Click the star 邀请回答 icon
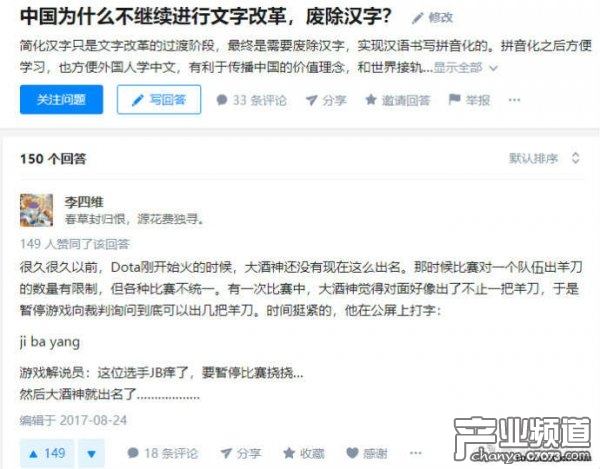Image resolution: width=600 pixels, height=469 pixels. (x=371, y=100)
